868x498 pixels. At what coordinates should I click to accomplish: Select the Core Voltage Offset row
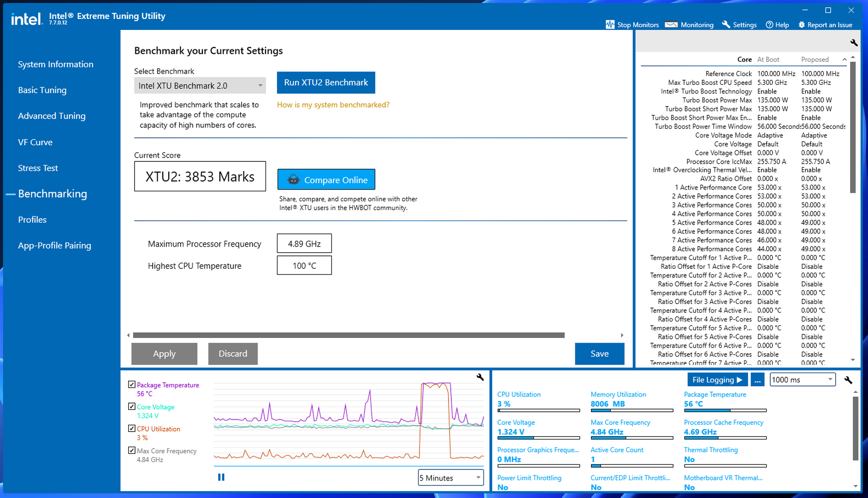point(744,153)
